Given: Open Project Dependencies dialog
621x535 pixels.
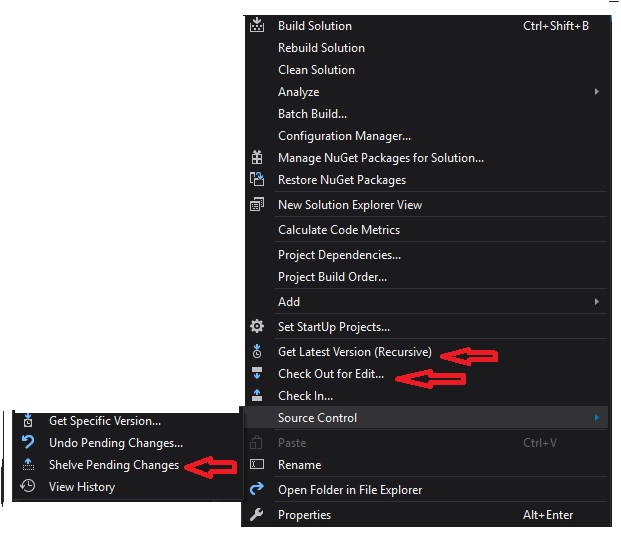Looking at the screenshot, I should [427, 255].
